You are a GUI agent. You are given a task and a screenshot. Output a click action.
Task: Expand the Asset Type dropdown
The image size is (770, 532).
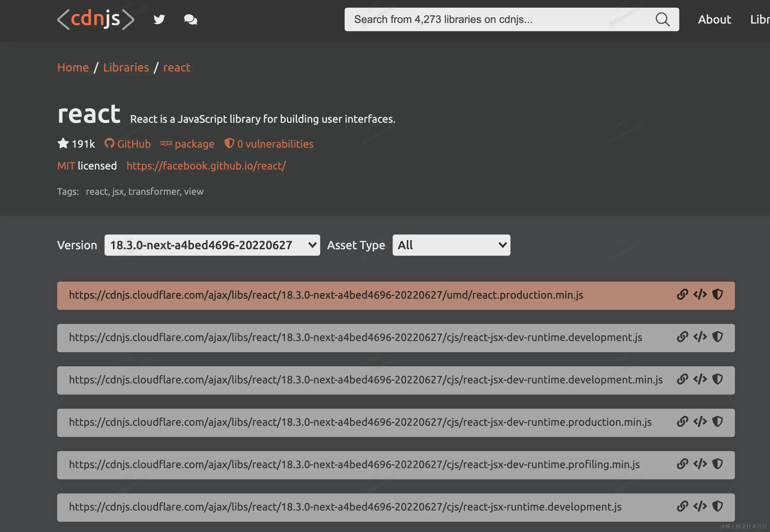[x=451, y=245]
